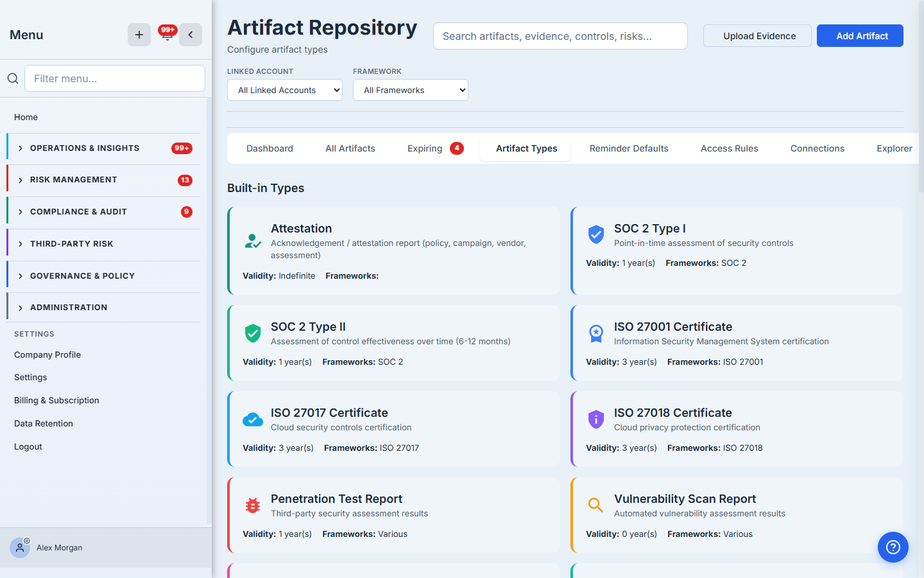
Task: Click Logout in the sidebar
Action: coord(28,446)
